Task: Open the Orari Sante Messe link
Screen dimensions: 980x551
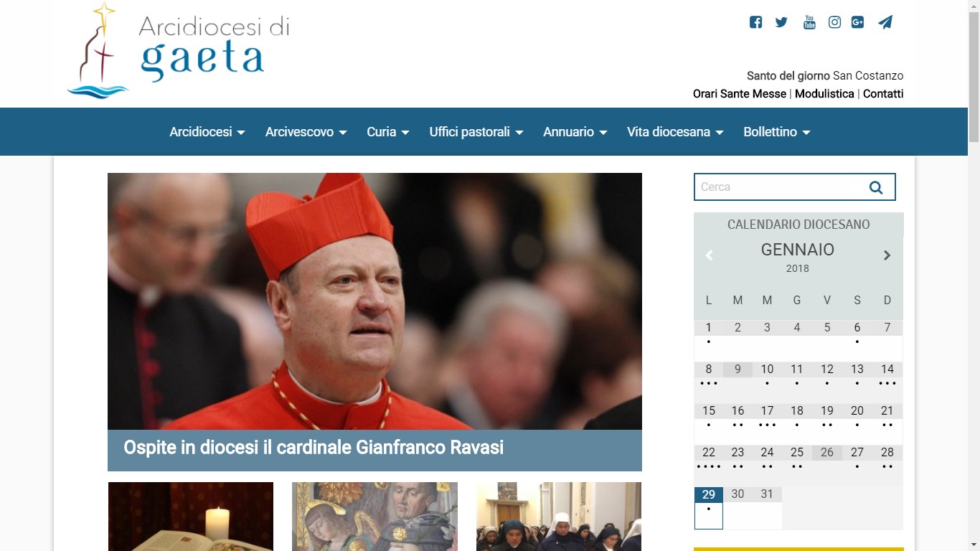Action: pos(739,94)
